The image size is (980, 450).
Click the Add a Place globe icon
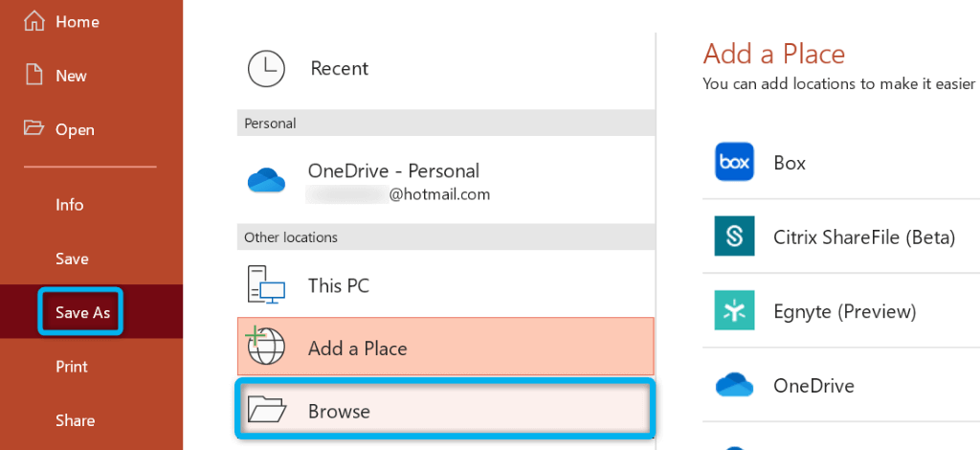[x=267, y=348]
